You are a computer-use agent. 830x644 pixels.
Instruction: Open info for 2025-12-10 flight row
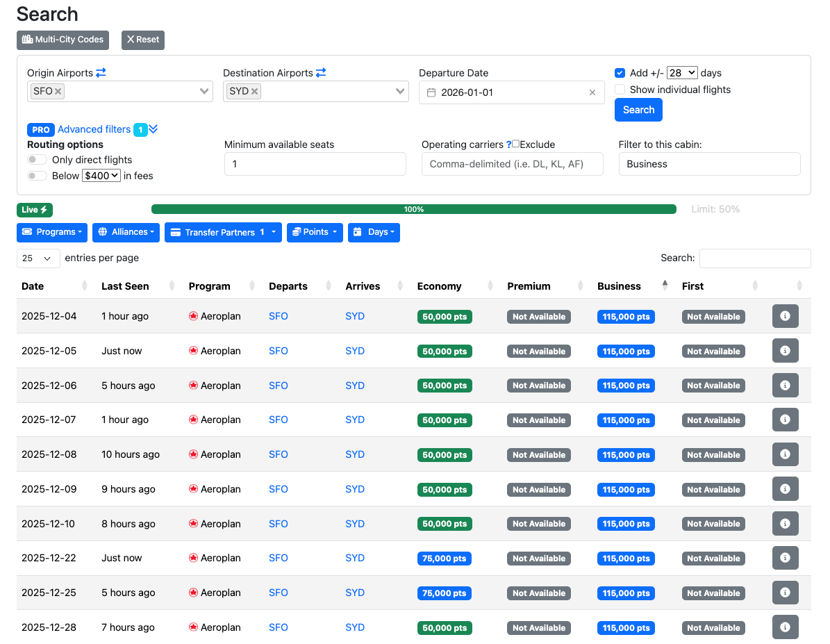pos(785,523)
